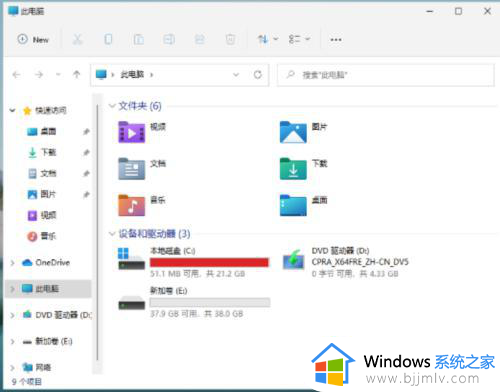Select 新加卷 (E:) in sidebar

pyautogui.click(x=47, y=341)
